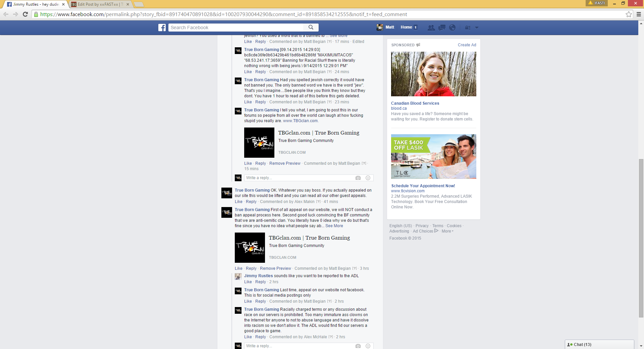Open the Cookies footer link
The image size is (644, 349).
click(454, 226)
